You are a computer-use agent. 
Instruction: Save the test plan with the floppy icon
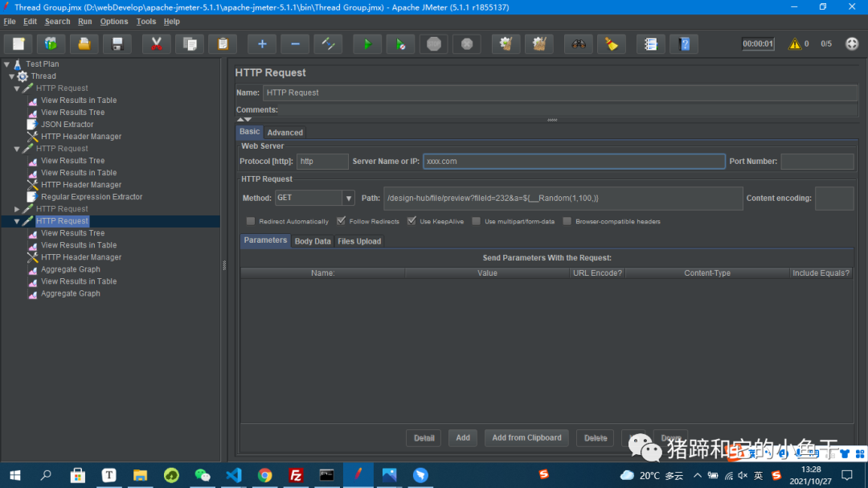117,43
